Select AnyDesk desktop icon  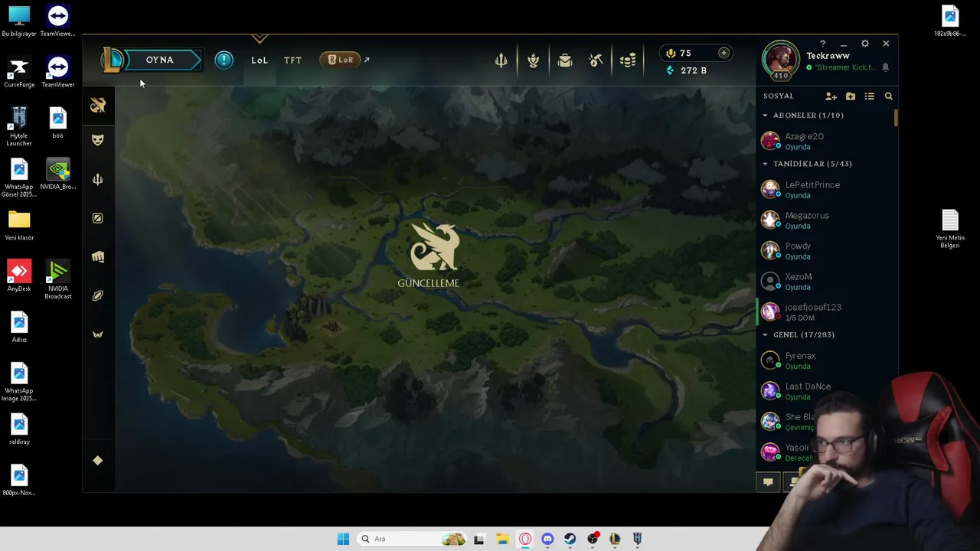(x=19, y=275)
